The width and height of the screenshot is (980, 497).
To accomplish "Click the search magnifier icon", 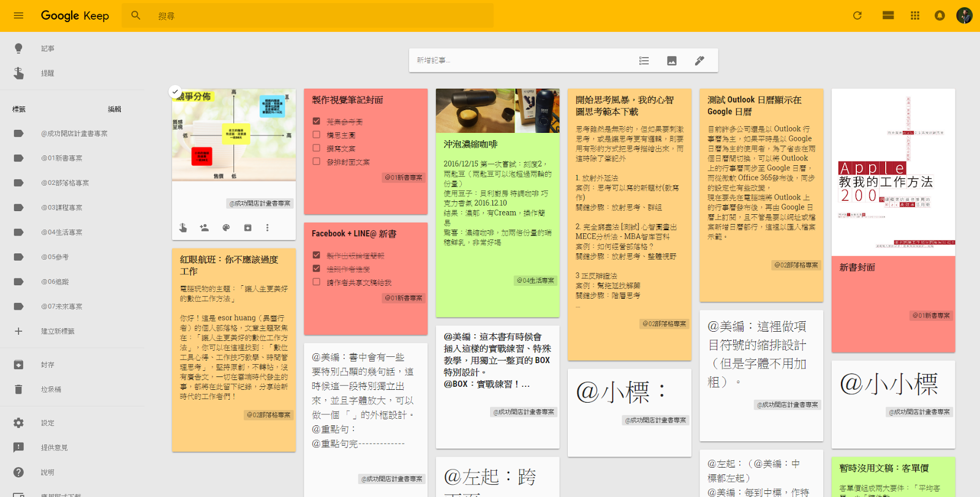I will [136, 16].
